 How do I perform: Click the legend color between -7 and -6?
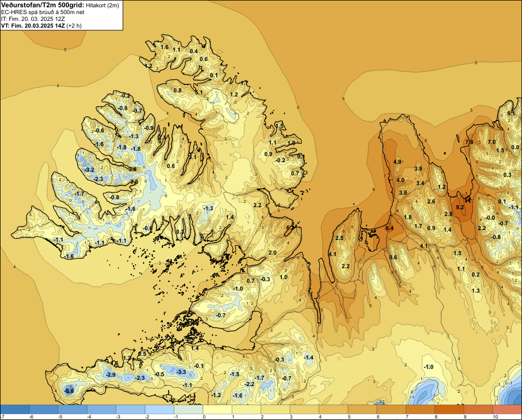pos(15,409)
